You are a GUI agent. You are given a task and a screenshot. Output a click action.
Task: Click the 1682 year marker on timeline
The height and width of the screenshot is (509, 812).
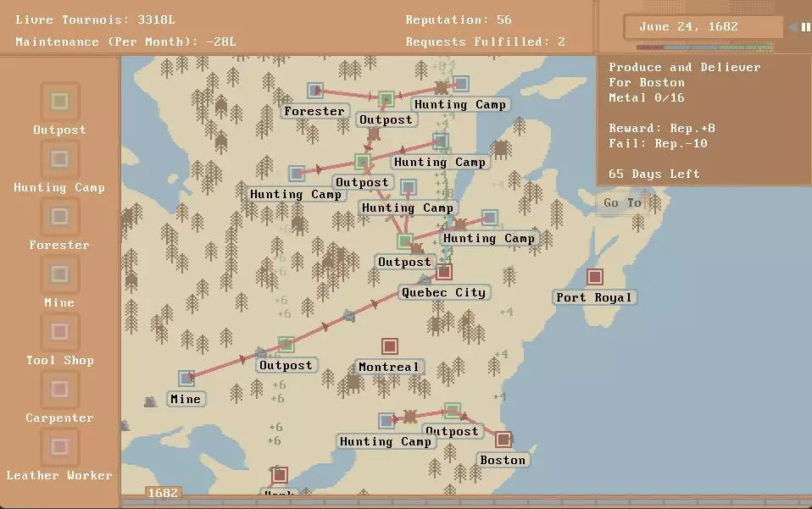tap(163, 493)
